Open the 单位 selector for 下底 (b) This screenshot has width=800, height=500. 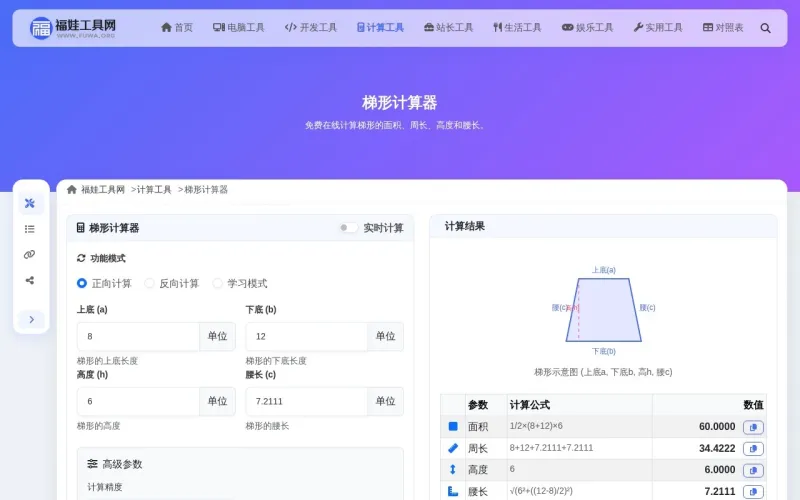tap(385, 336)
